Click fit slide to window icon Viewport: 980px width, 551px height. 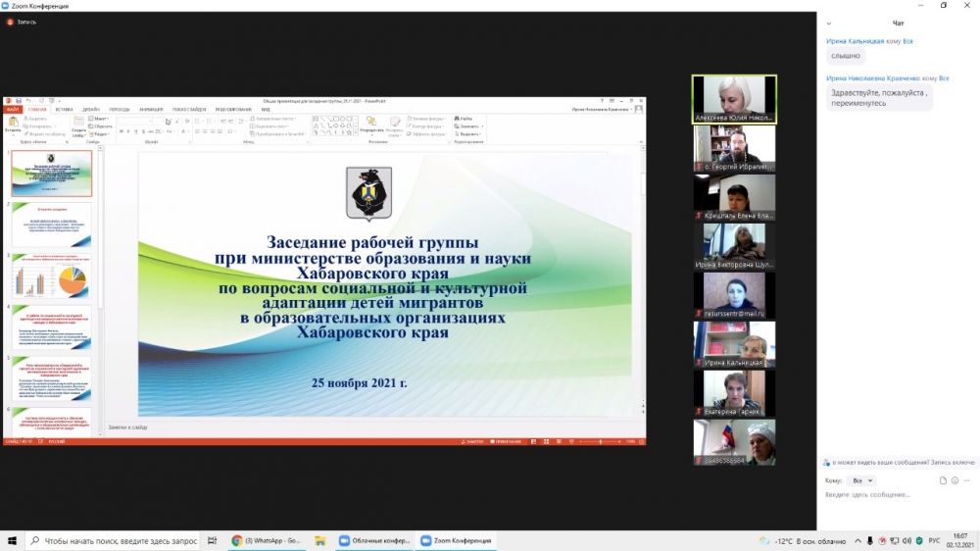(641, 441)
